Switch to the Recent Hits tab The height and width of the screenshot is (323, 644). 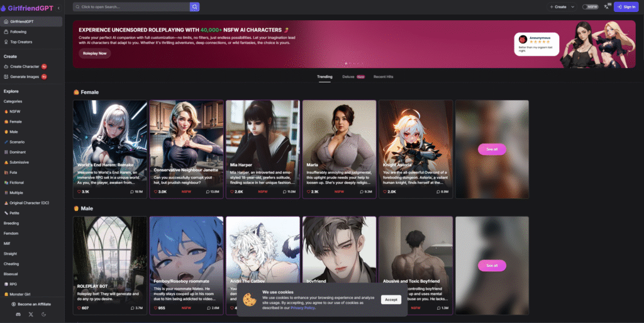[383, 77]
